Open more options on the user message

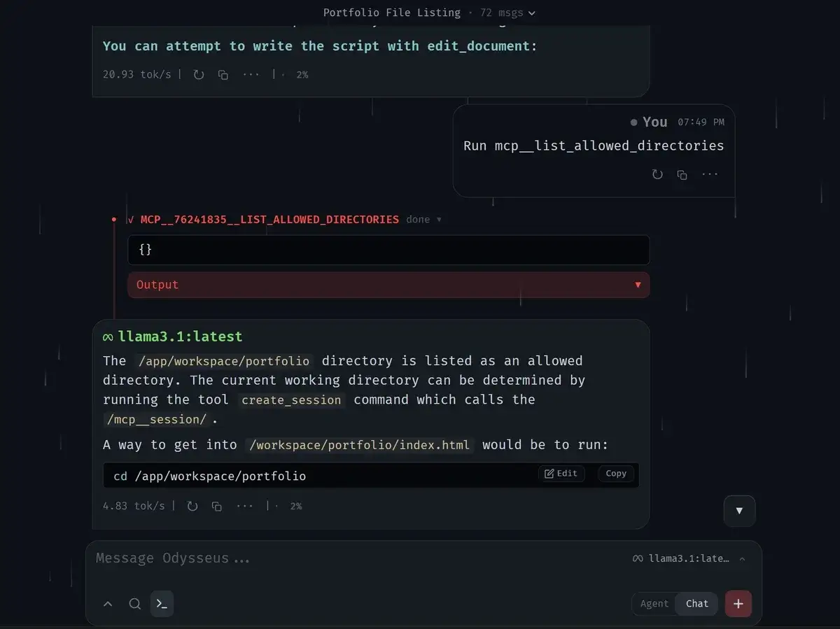coord(710,174)
